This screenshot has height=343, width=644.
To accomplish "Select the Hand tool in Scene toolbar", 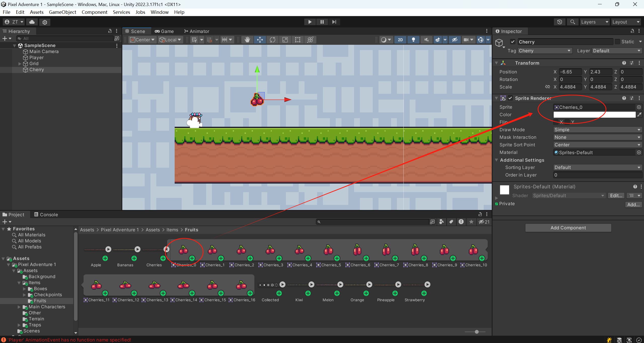I will (247, 39).
